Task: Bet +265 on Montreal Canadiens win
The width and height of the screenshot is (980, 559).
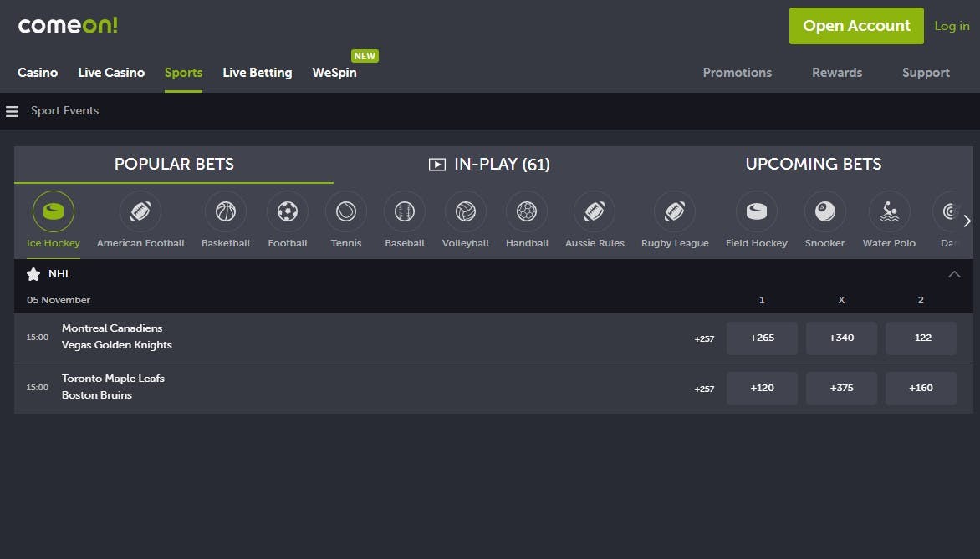Action: [x=762, y=338]
